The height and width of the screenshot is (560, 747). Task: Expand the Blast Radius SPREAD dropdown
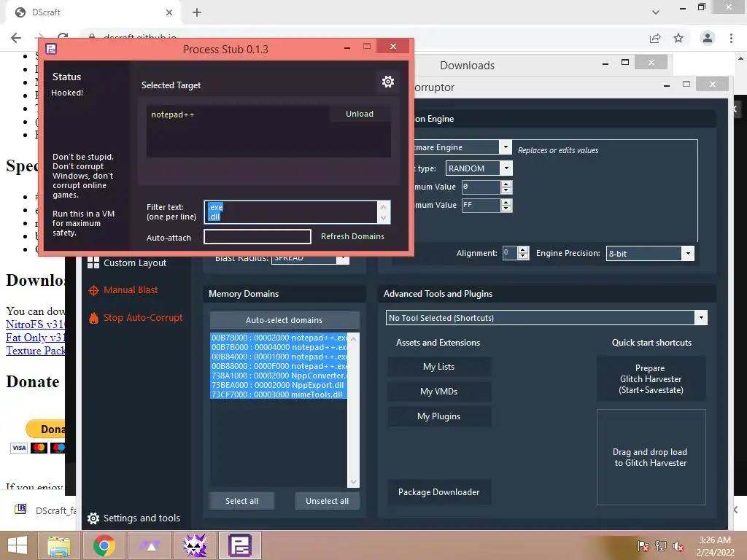tap(342, 259)
